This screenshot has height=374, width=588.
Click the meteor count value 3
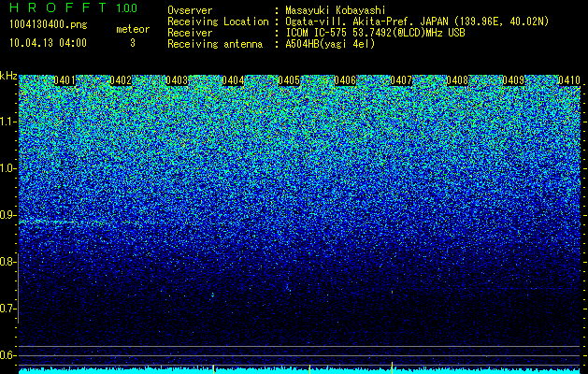[133, 43]
